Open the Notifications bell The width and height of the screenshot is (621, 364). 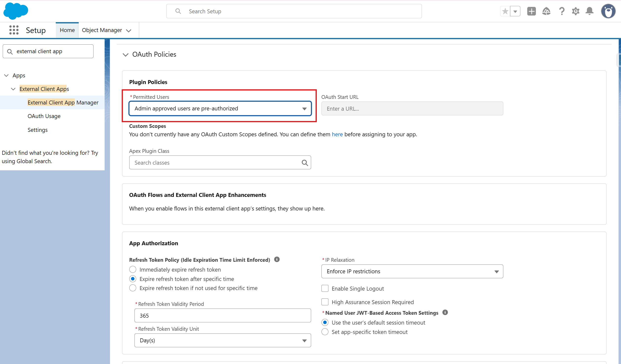pyautogui.click(x=589, y=11)
